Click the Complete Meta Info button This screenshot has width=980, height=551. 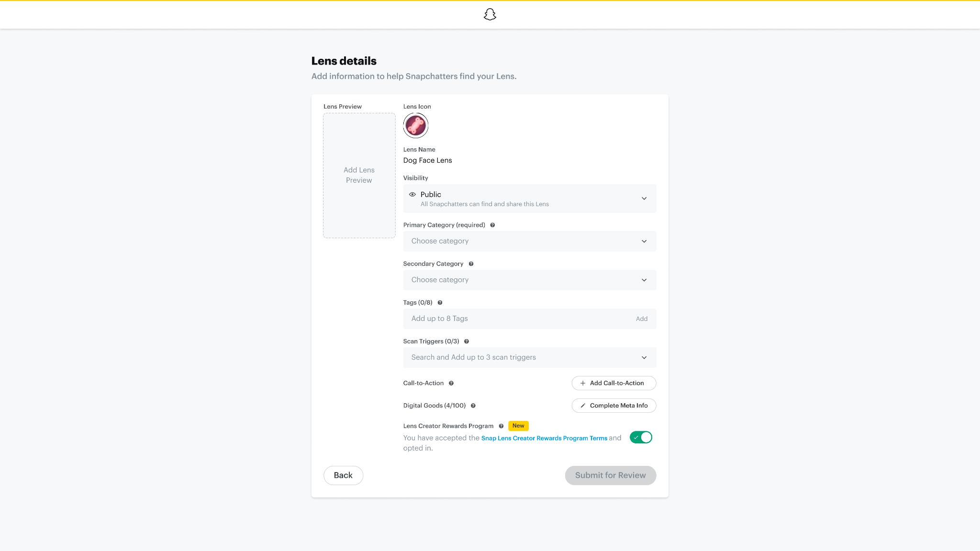(613, 406)
